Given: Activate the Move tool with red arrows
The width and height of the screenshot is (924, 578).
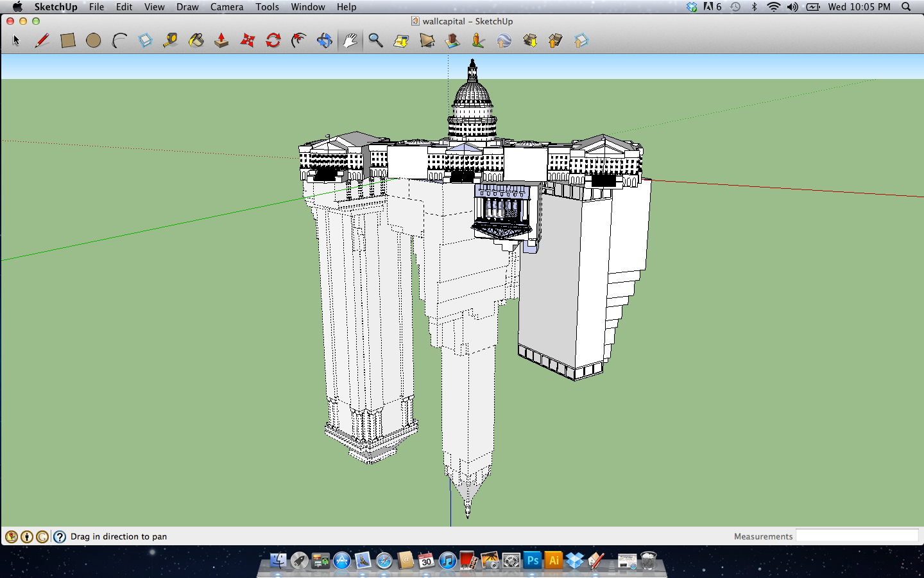Looking at the screenshot, I should coord(248,40).
